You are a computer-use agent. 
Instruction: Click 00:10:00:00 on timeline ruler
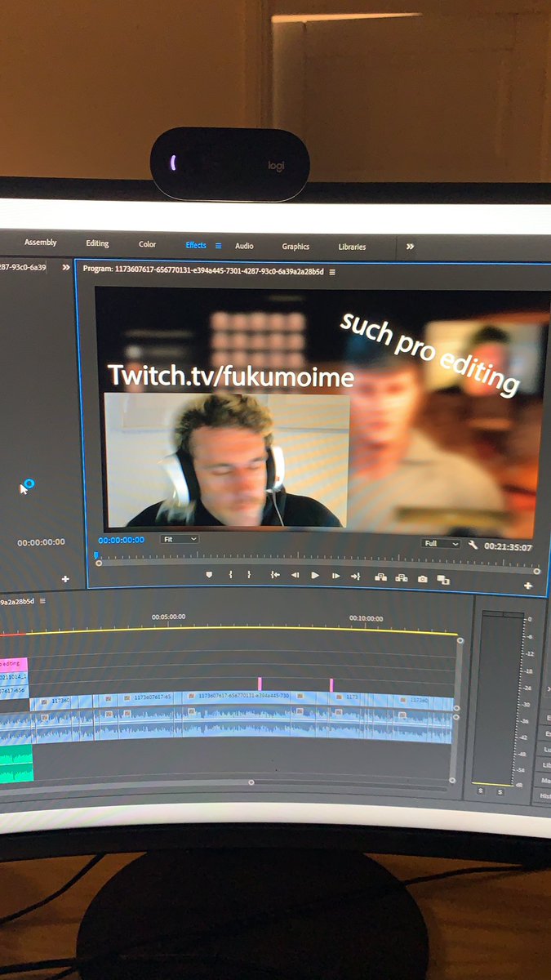(x=366, y=618)
